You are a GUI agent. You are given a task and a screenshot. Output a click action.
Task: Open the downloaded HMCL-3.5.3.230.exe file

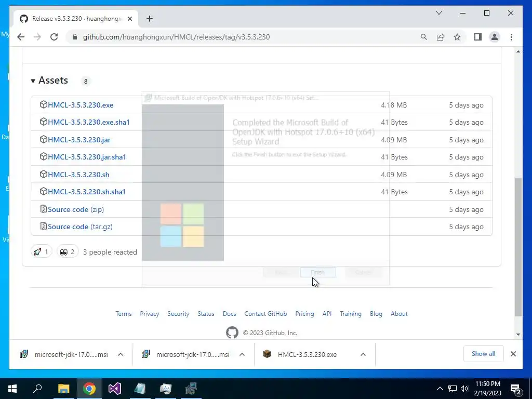tap(300, 354)
